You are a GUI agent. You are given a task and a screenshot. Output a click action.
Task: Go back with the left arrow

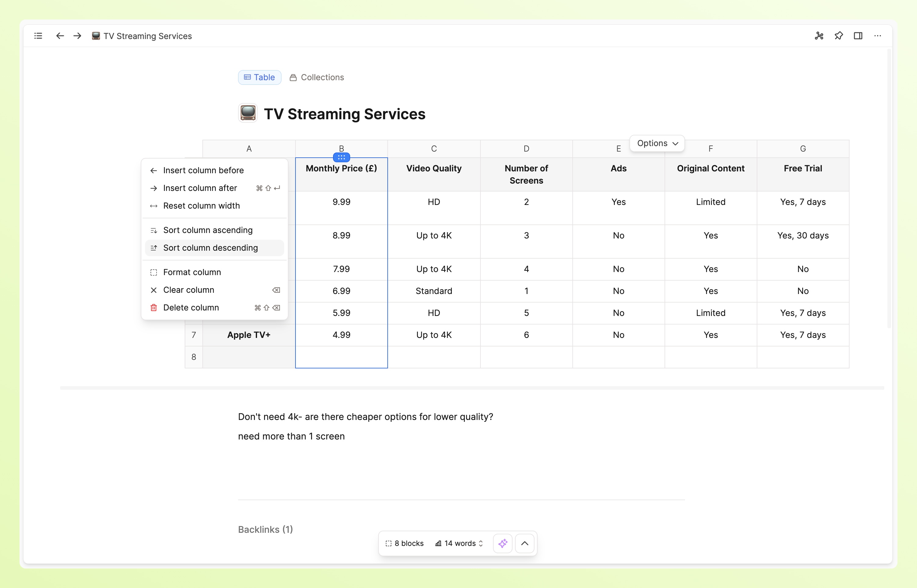click(60, 36)
